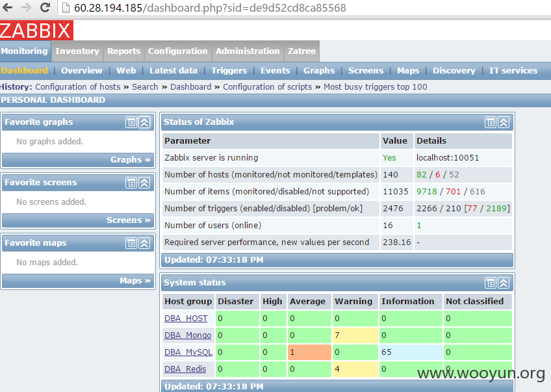Open history link Search

(x=145, y=87)
